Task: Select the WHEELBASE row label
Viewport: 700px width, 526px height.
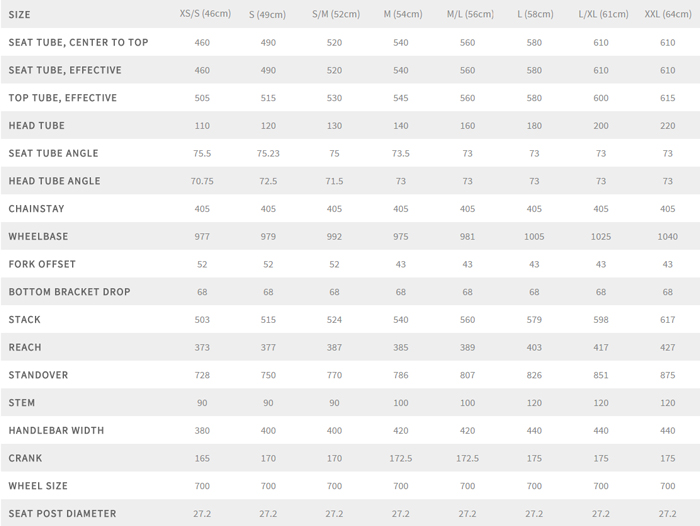Action: 37,236
